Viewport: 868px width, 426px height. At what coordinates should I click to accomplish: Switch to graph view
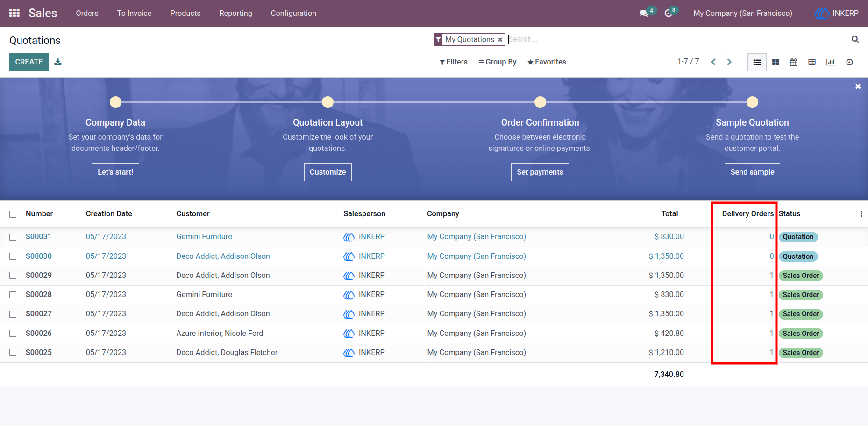tap(831, 62)
